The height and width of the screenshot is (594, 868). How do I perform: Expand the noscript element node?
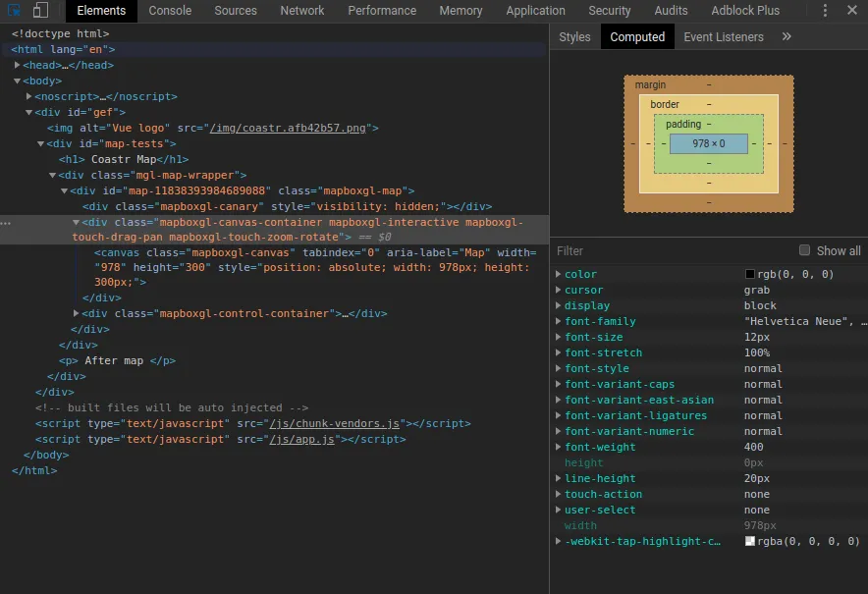tap(29, 96)
